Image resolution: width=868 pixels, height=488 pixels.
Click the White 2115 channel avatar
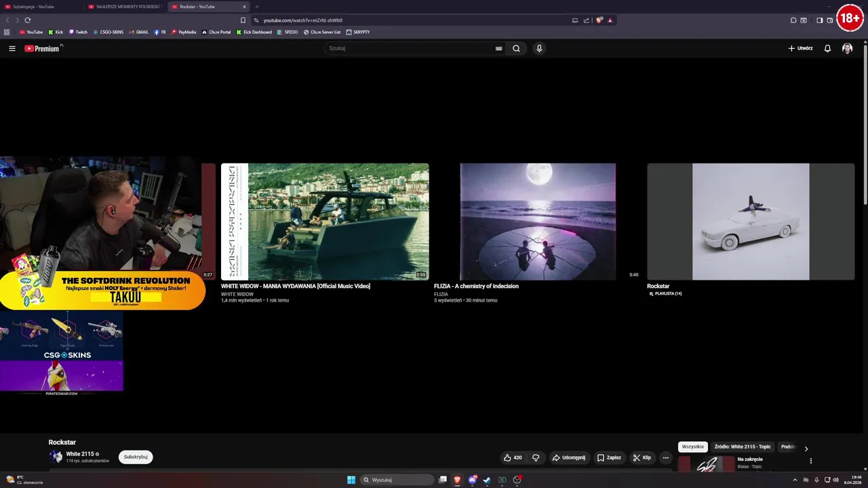pyautogui.click(x=56, y=457)
